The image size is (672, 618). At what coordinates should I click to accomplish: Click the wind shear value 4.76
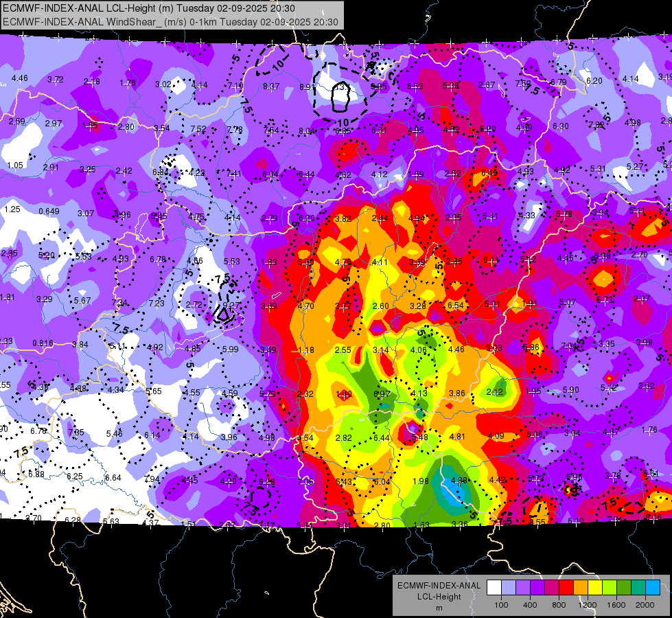pos(343,262)
